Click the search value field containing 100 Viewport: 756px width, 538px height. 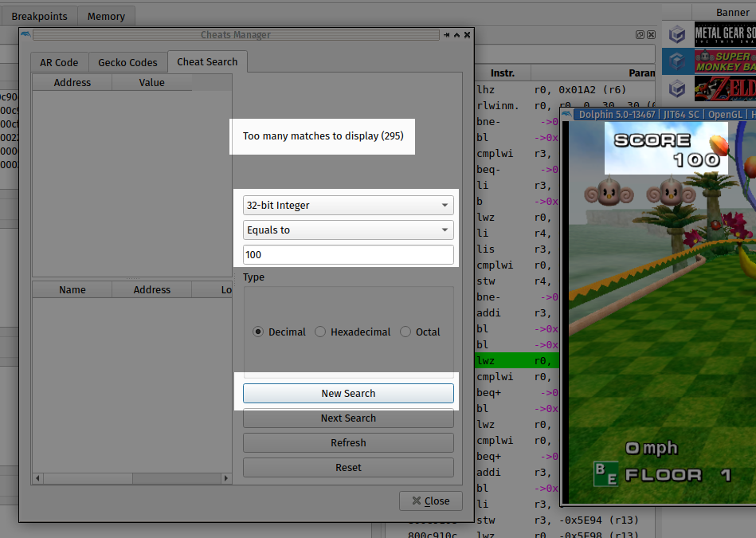point(348,255)
